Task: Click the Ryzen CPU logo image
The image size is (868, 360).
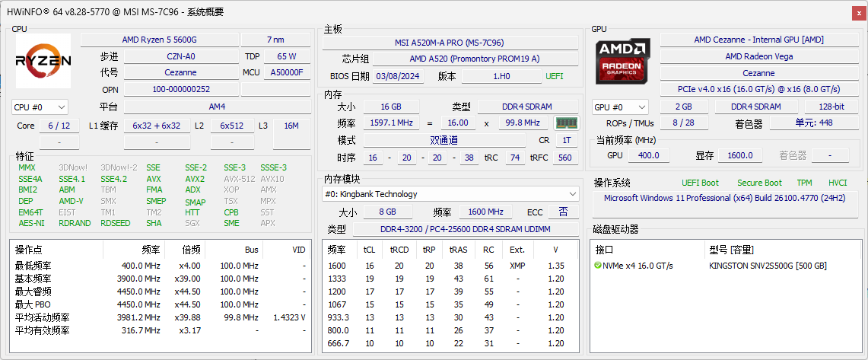Action: pos(43,61)
